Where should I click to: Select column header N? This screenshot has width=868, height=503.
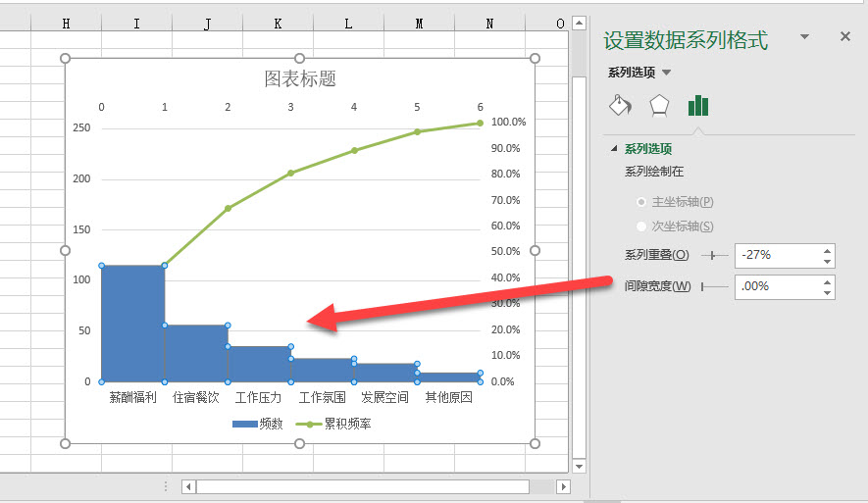coord(489,24)
